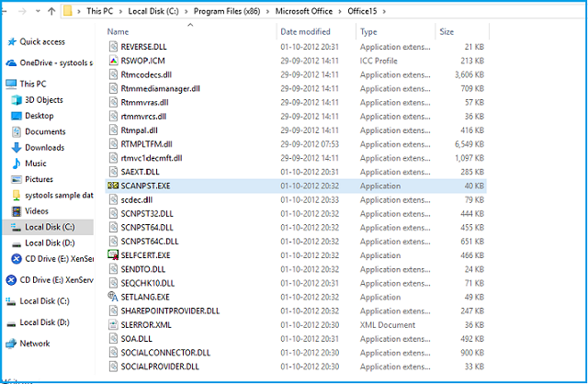Select the SHAREPOINTPROVIDER.DLL file name

(x=170, y=311)
